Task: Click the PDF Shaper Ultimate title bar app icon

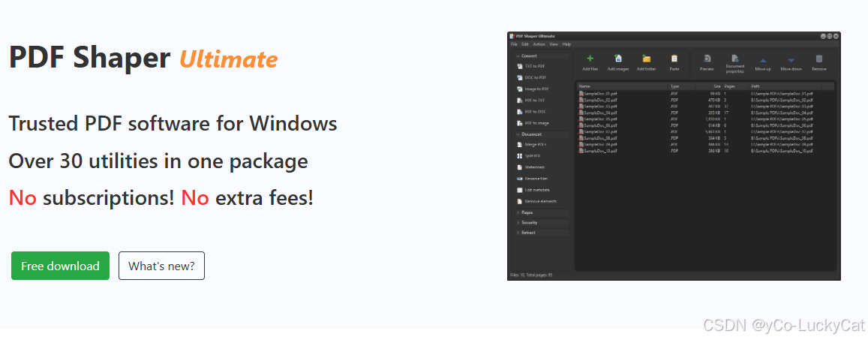Action: tap(512, 36)
